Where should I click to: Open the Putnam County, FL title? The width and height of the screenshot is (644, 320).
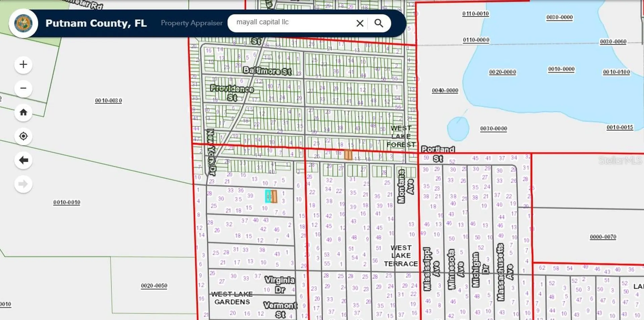click(x=96, y=23)
